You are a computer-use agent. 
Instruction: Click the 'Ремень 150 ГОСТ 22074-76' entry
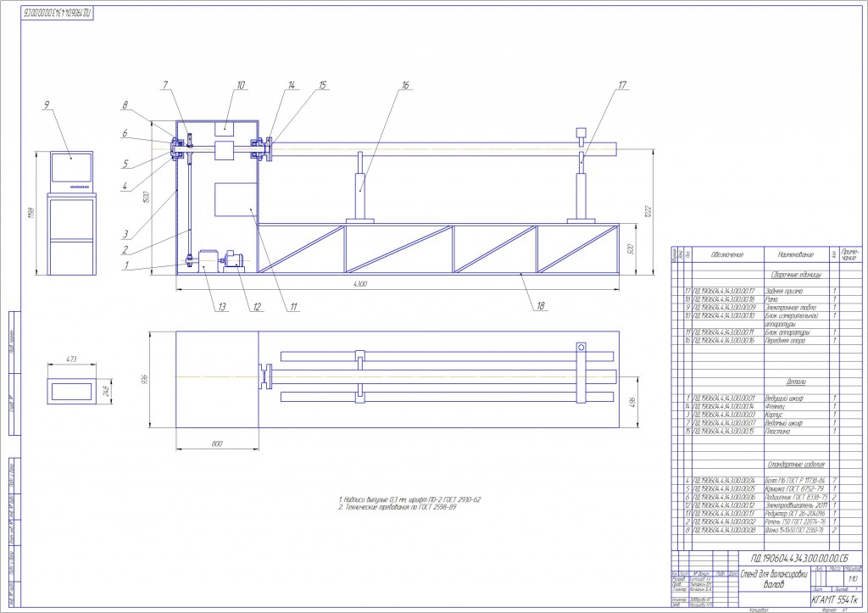coord(795,522)
